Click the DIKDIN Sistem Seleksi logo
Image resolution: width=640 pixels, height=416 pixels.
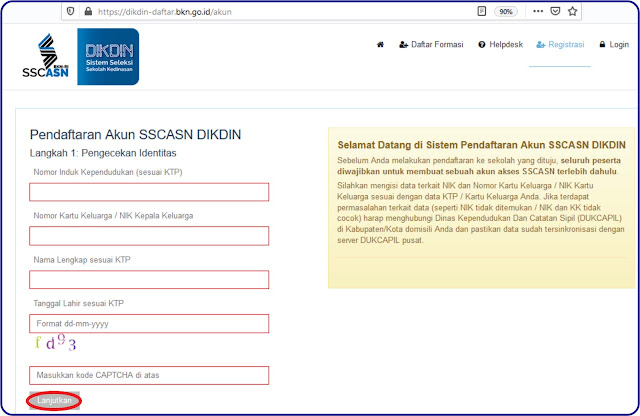pos(108,56)
